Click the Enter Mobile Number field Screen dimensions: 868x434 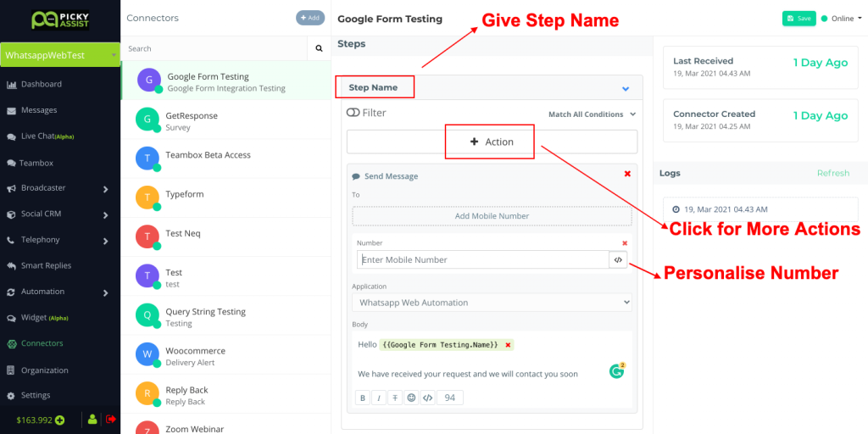pyautogui.click(x=483, y=259)
